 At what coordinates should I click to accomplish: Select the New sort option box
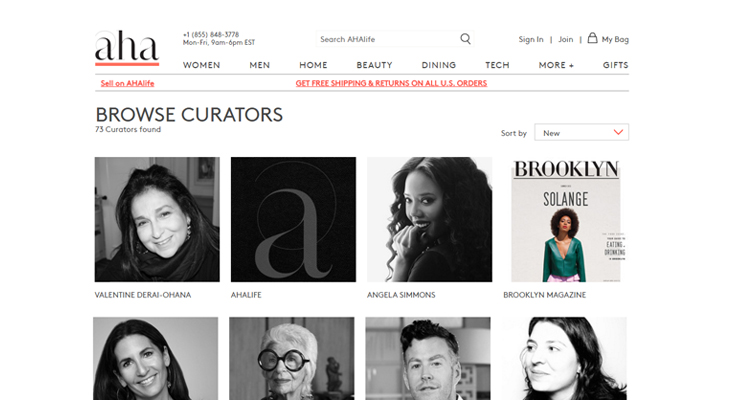(x=581, y=132)
